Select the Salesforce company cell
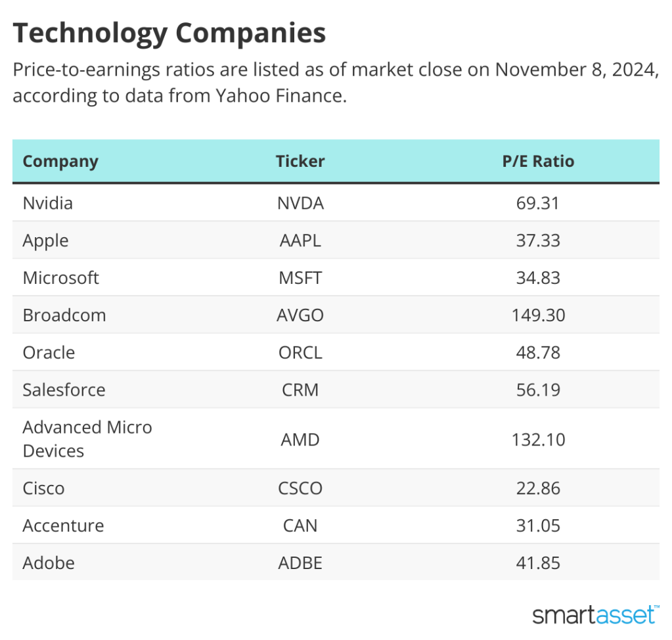Image resolution: width=672 pixels, height=640 pixels. pos(64,390)
